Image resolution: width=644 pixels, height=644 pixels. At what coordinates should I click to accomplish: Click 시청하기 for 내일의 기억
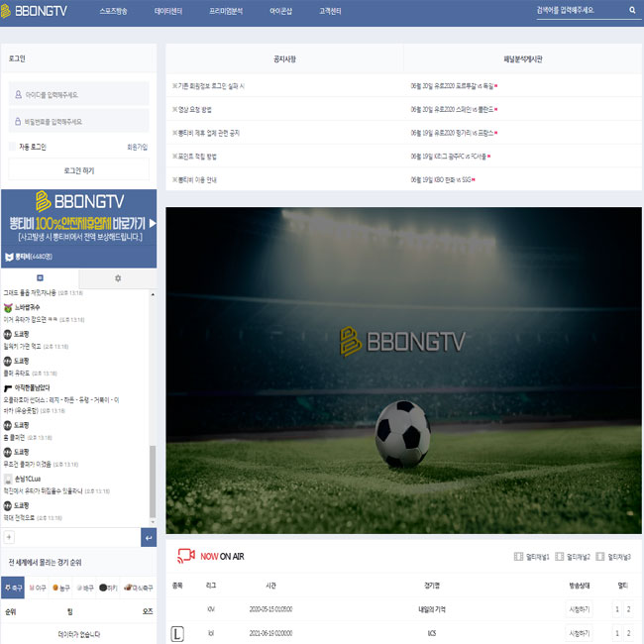(x=580, y=609)
